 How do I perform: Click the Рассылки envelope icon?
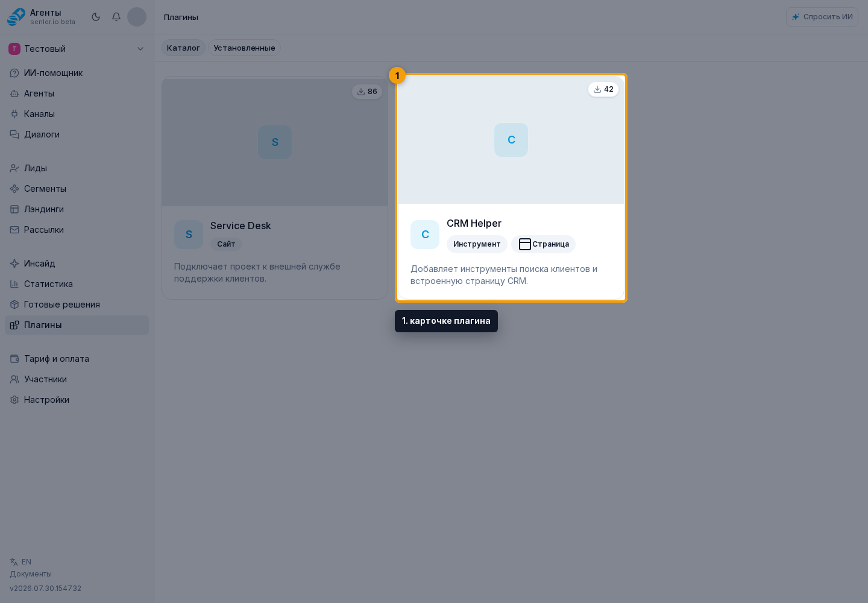pyautogui.click(x=14, y=230)
